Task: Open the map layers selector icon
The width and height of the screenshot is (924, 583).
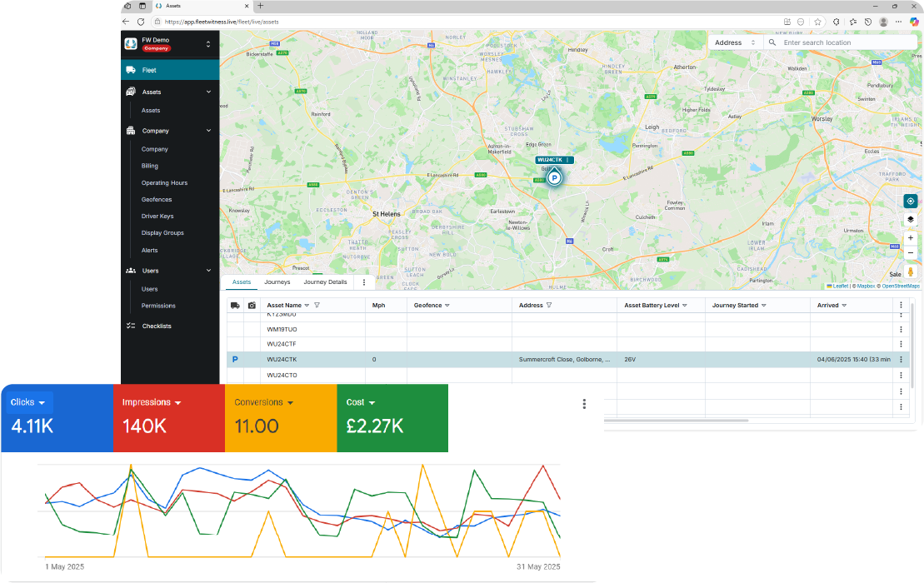Action: coord(911,219)
